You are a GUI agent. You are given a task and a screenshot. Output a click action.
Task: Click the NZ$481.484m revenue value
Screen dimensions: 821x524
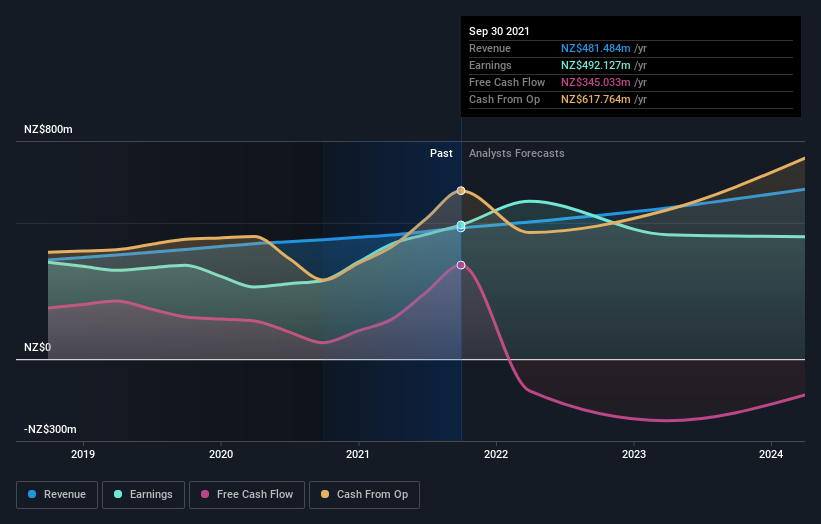point(596,48)
